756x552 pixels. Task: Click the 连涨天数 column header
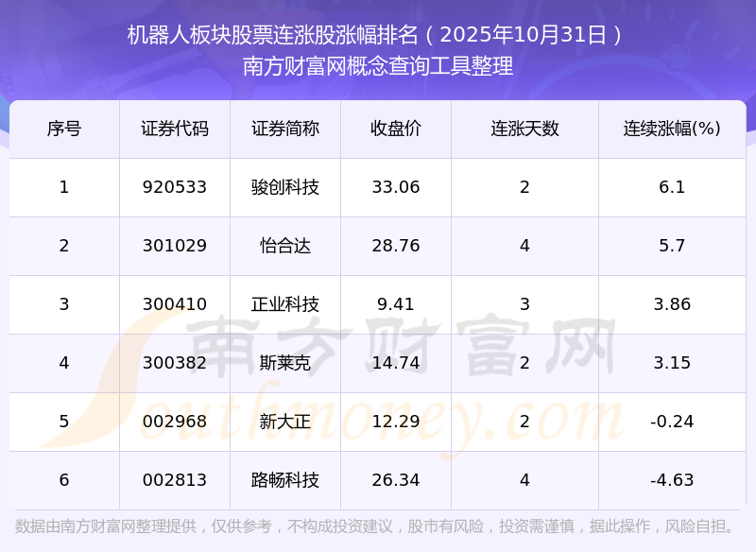pyautogui.click(x=524, y=129)
